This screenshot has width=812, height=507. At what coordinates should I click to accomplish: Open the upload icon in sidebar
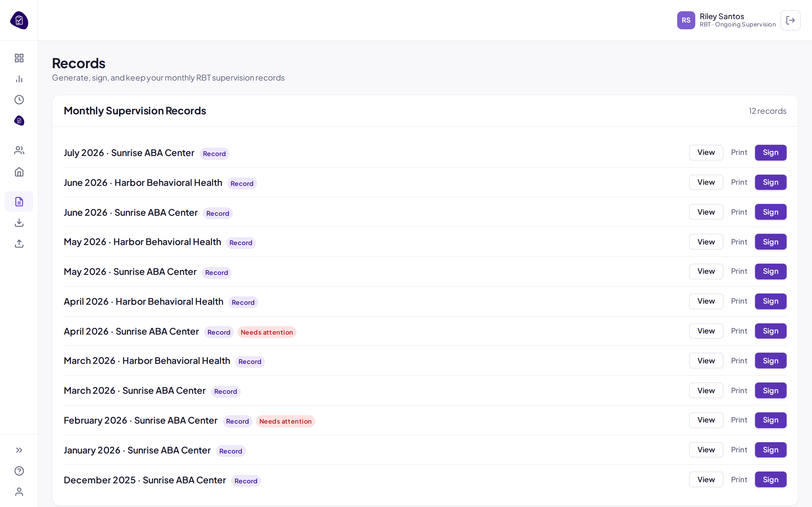coord(19,243)
